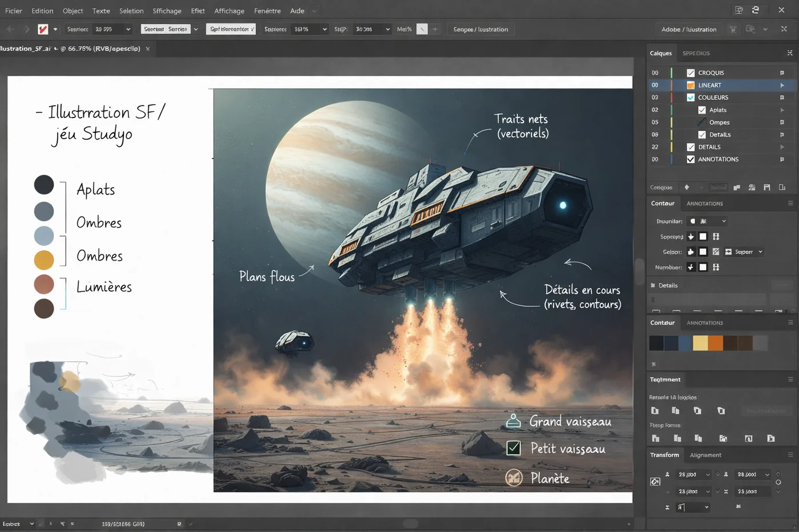
Task: Click the last icon in Fiınop fornıs row
Action: tap(771, 438)
